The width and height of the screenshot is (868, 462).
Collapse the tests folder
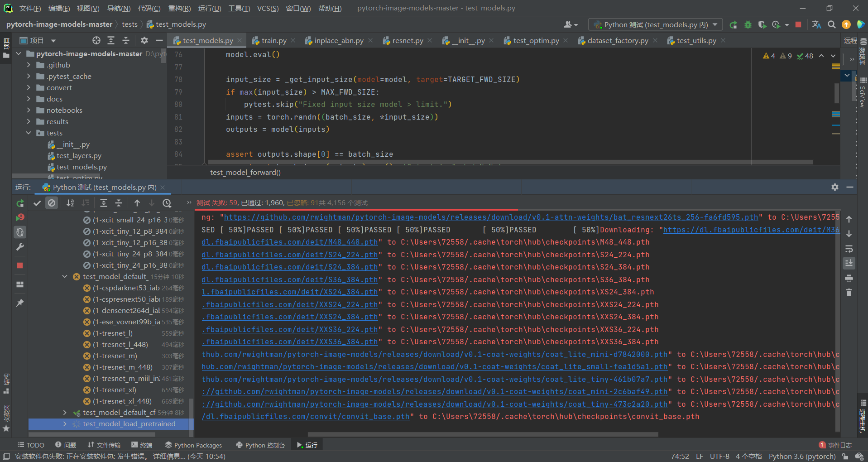tap(29, 133)
